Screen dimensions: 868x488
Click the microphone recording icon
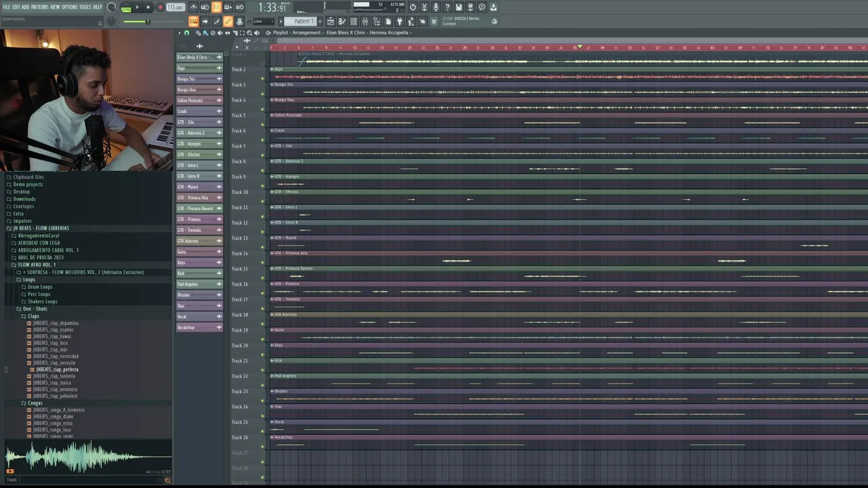[435, 7]
